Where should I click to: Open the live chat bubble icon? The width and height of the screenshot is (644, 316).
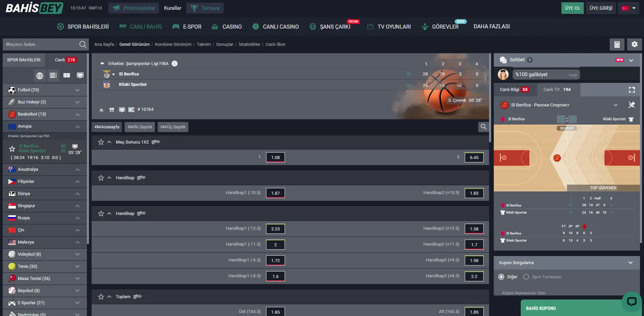coord(632,301)
